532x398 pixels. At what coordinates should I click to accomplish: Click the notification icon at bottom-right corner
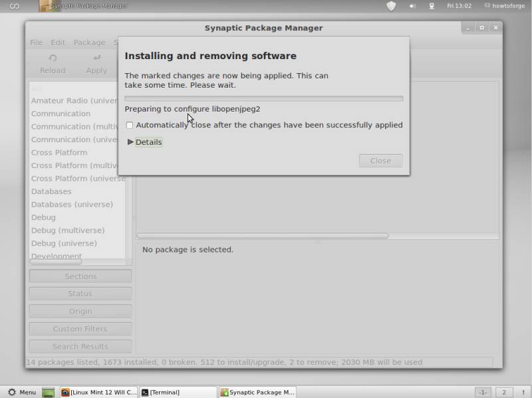[523, 392]
